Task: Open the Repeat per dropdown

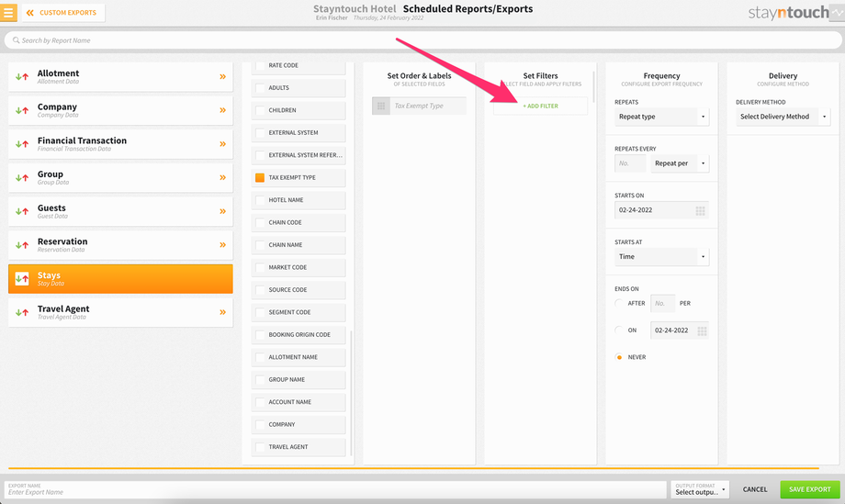Action: click(x=680, y=163)
